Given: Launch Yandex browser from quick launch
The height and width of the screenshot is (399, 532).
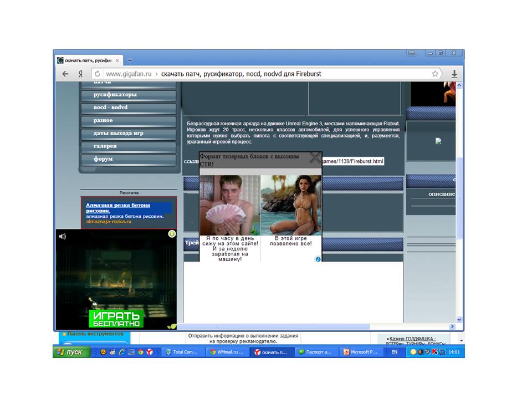Looking at the screenshot, I should [x=150, y=352].
